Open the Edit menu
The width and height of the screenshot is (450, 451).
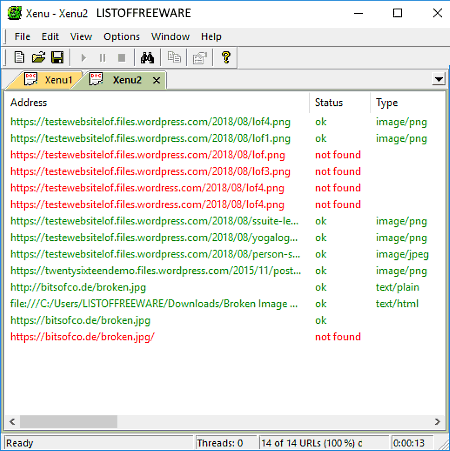pos(50,37)
